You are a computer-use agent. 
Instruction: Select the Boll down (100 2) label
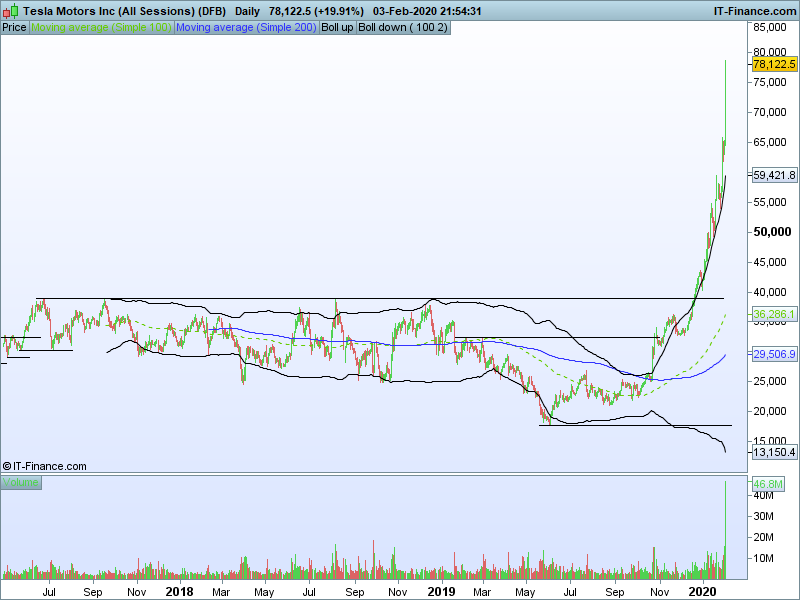click(x=403, y=28)
